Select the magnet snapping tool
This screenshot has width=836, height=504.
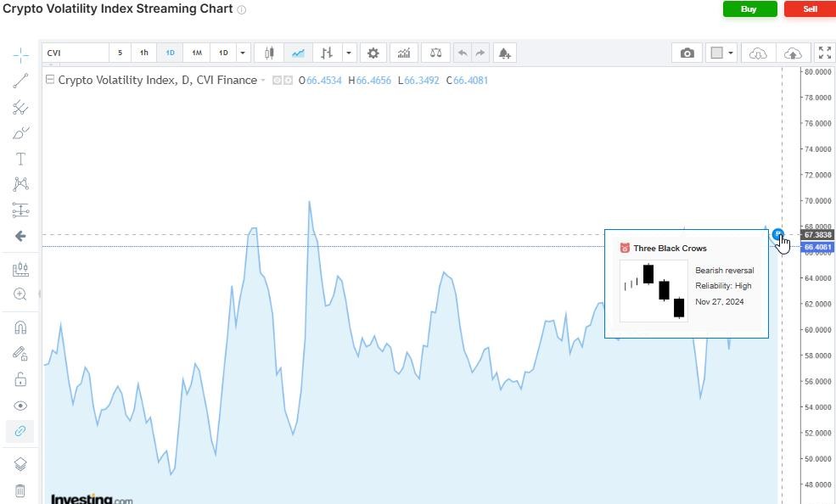20,327
